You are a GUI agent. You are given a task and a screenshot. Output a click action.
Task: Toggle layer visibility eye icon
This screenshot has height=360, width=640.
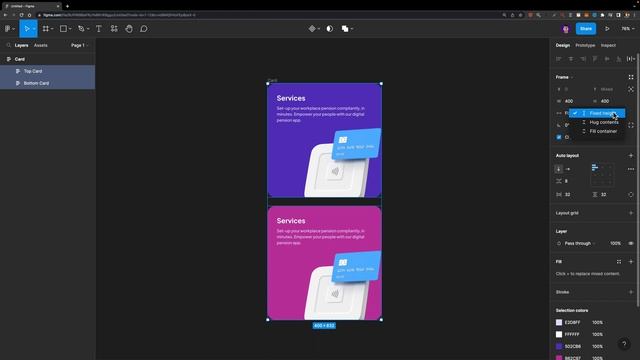coord(631,243)
